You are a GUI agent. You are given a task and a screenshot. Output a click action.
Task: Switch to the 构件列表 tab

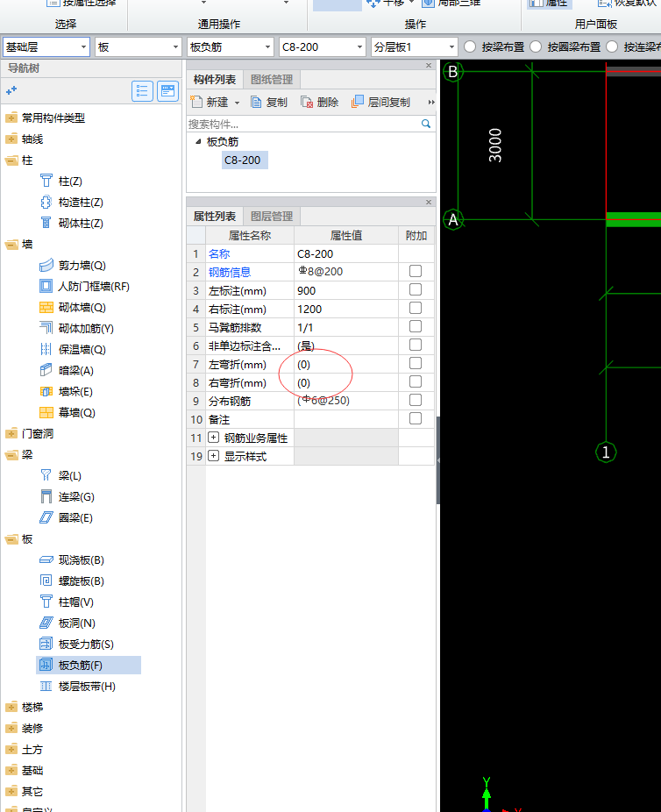(x=214, y=79)
